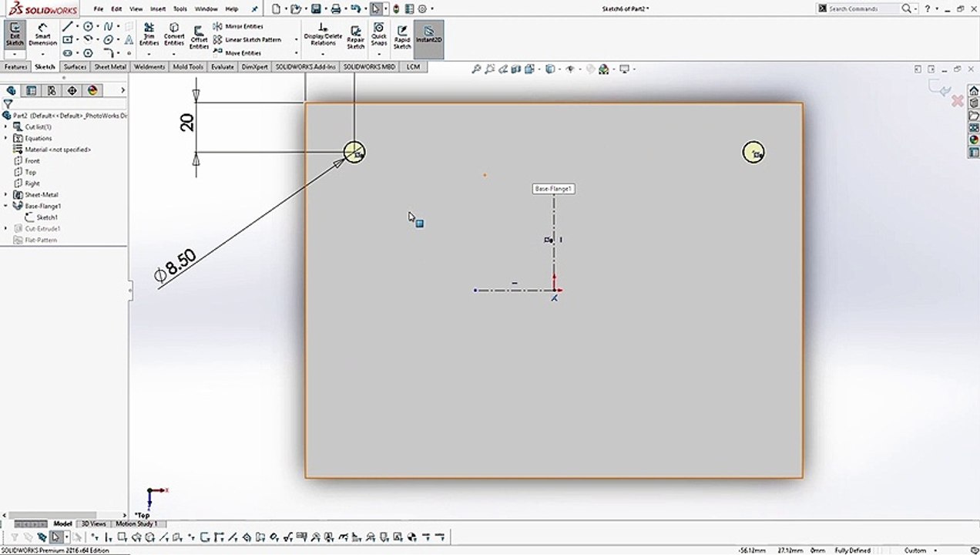
Task: Open the Tools menu
Action: pyautogui.click(x=180, y=8)
